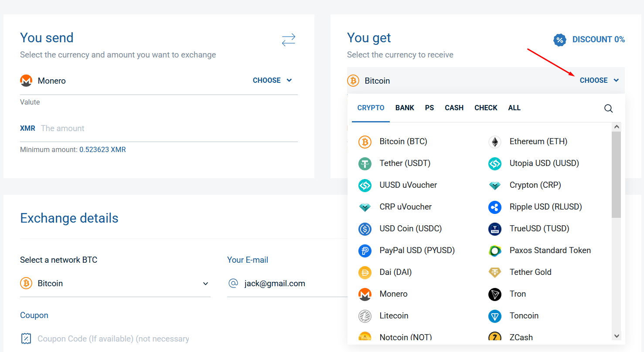Open the currency search magnifier
644x352 pixels.
(x=608, y=108)
